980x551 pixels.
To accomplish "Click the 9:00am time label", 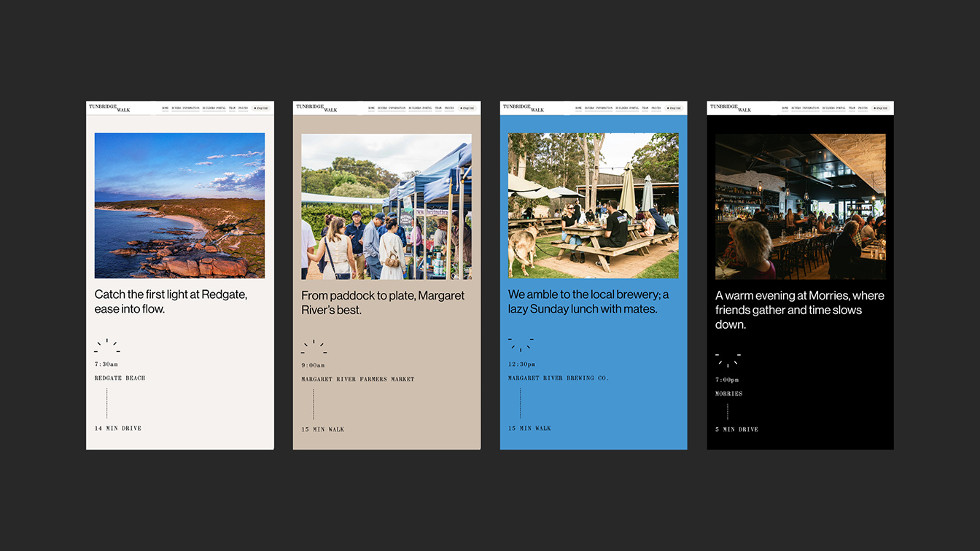I will tap(314, 365).
